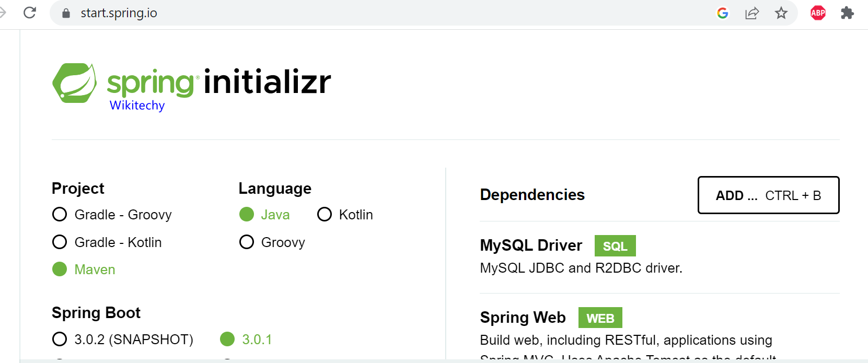Reload the page with the refresh icon
The width and height of the screenshot is (868, 363).
point(30,13)
